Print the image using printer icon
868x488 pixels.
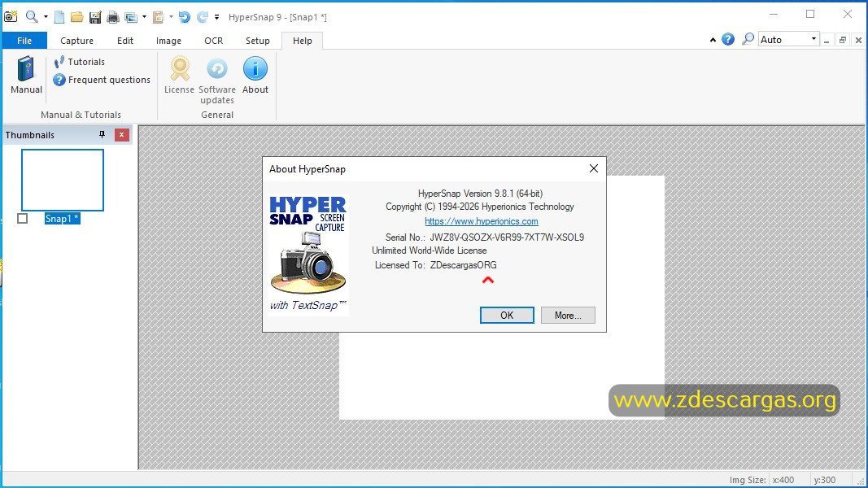[x=113, y=17]
